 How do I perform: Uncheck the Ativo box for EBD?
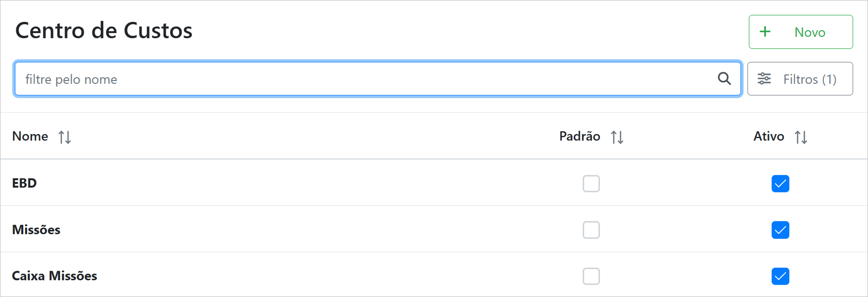(780, 183)
